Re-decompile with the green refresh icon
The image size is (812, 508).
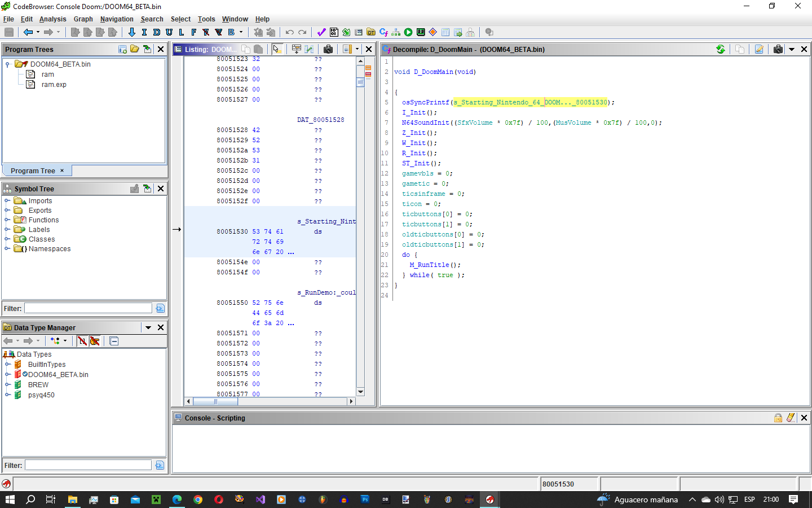pos(721,49)
